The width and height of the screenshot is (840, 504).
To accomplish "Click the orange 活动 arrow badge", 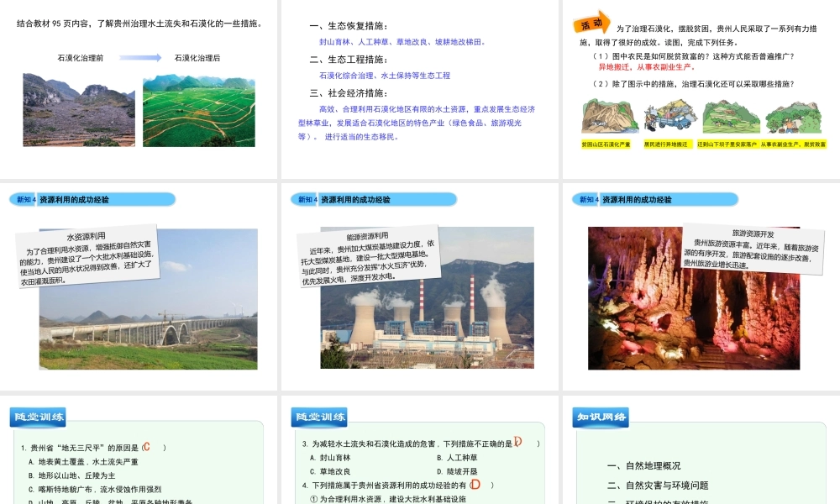I will pyautogui.click(x=592, y=23).
